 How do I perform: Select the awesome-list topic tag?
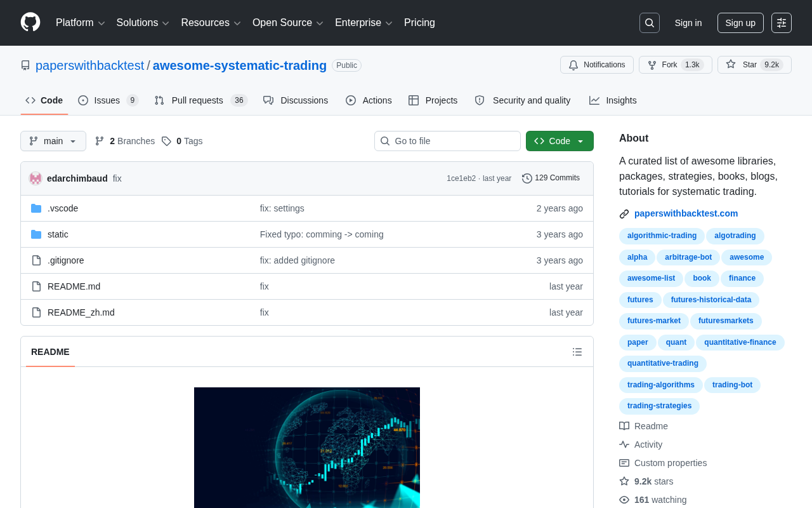point(651,278)
